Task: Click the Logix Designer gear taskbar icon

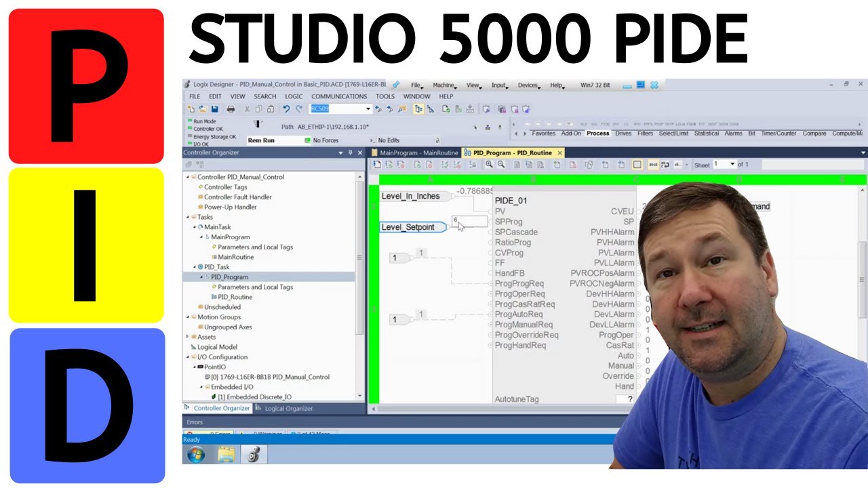Action: click(254, 455)
